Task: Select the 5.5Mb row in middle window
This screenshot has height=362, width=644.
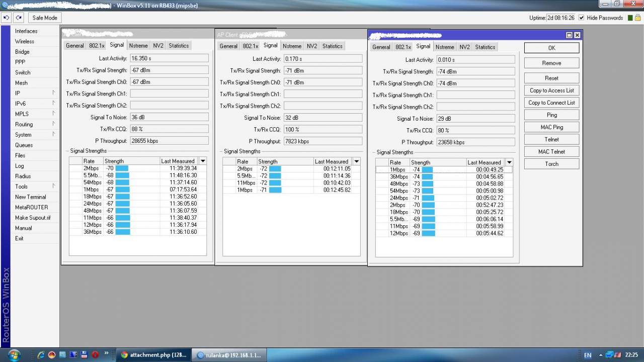Action: [x=291, y=176]
